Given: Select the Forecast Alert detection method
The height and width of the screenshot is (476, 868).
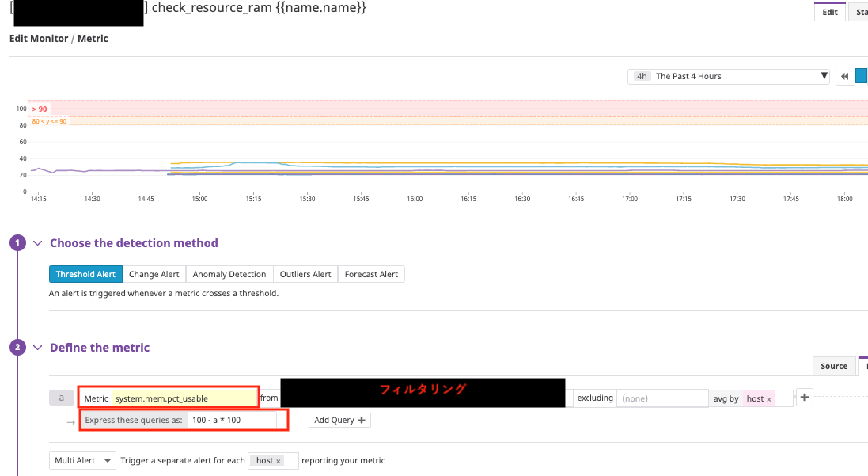Looking at the screenshot, I should [x=371, y=274].
